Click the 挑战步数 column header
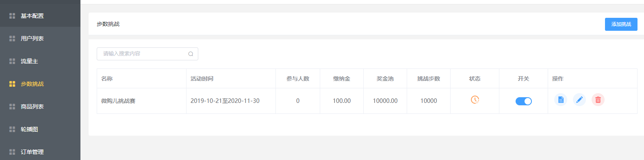 pos(429,79)
